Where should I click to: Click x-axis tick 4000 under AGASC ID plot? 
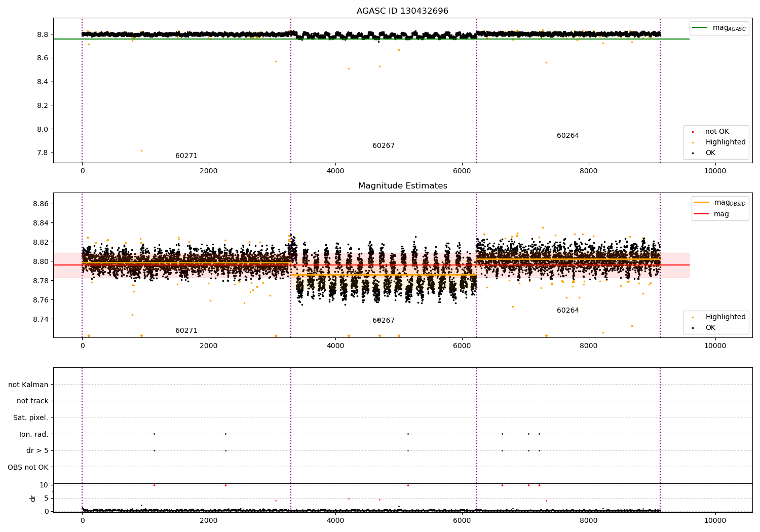(335, 171)
